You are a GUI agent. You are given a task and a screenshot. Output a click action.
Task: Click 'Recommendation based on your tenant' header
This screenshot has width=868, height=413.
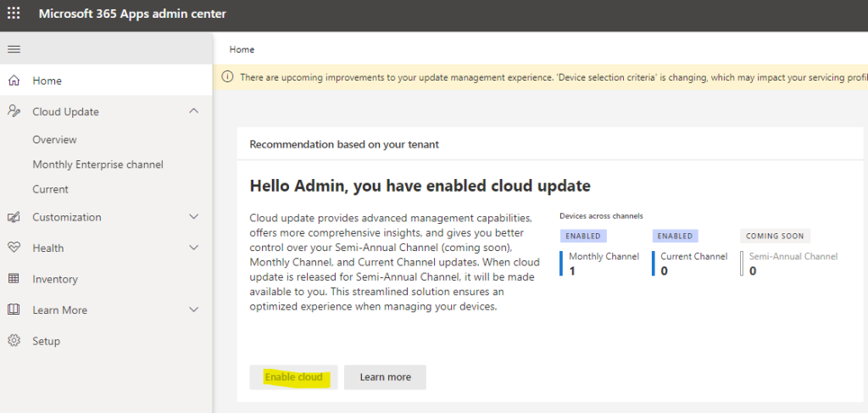[x=344, y=144]
